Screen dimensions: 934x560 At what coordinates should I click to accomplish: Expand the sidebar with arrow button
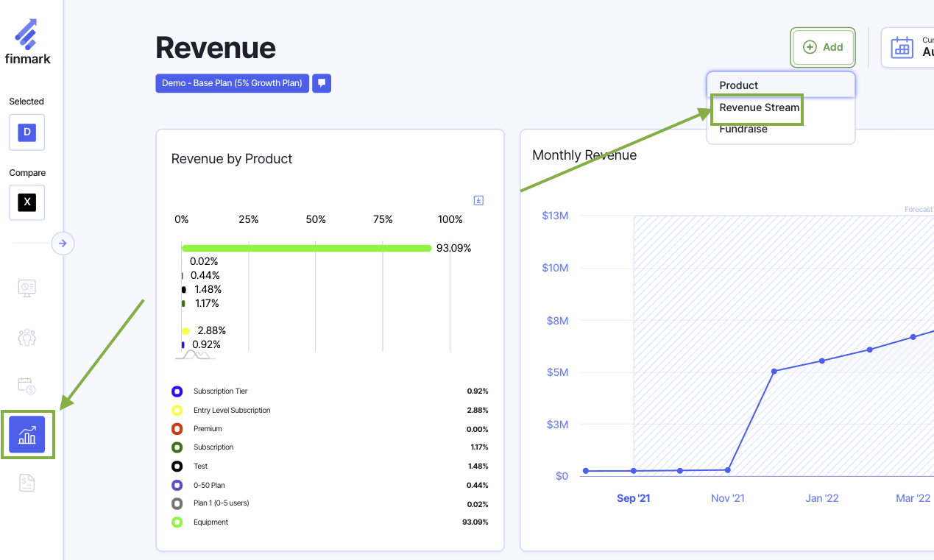[x=63, y=243]
